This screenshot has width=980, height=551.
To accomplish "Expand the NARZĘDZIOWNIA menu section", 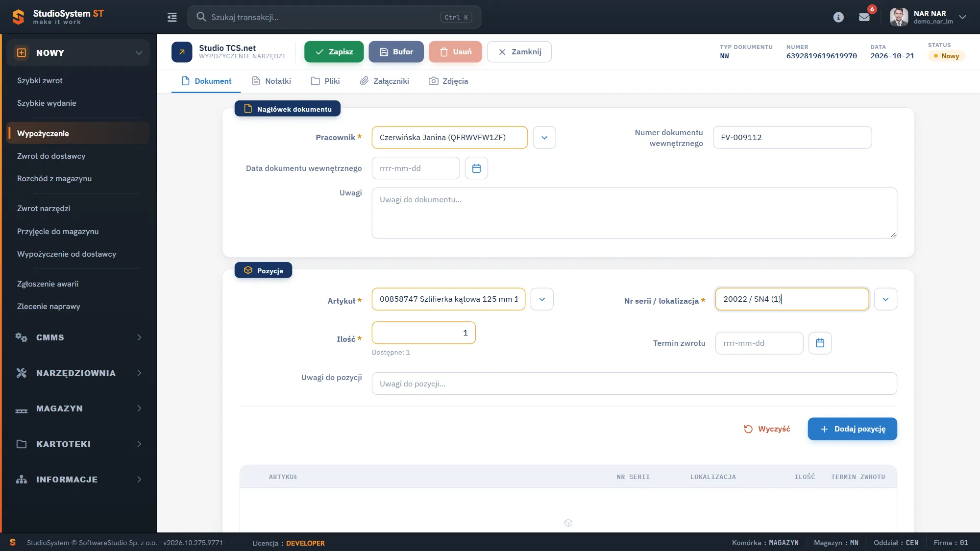I will click(78, 373).
